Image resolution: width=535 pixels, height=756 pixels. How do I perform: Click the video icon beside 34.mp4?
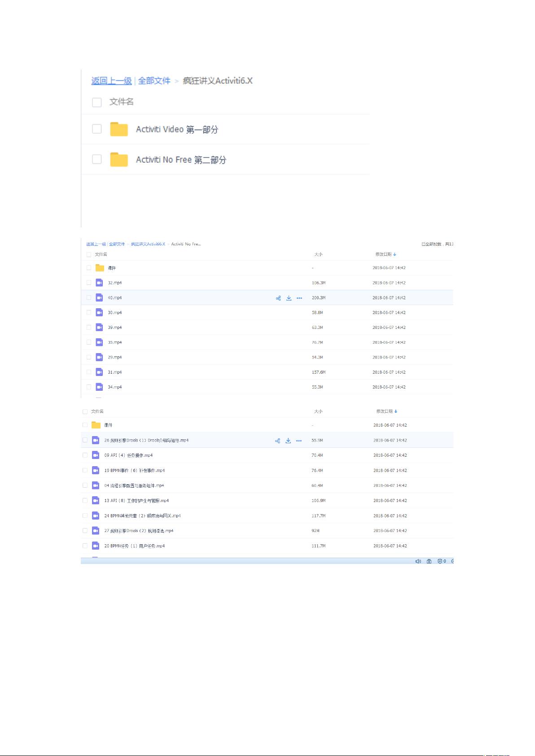coord(99,387)
